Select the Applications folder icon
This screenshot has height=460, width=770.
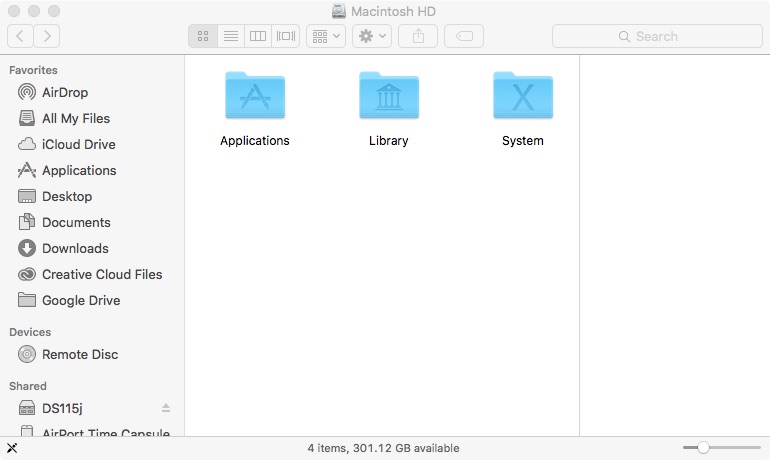255,95
